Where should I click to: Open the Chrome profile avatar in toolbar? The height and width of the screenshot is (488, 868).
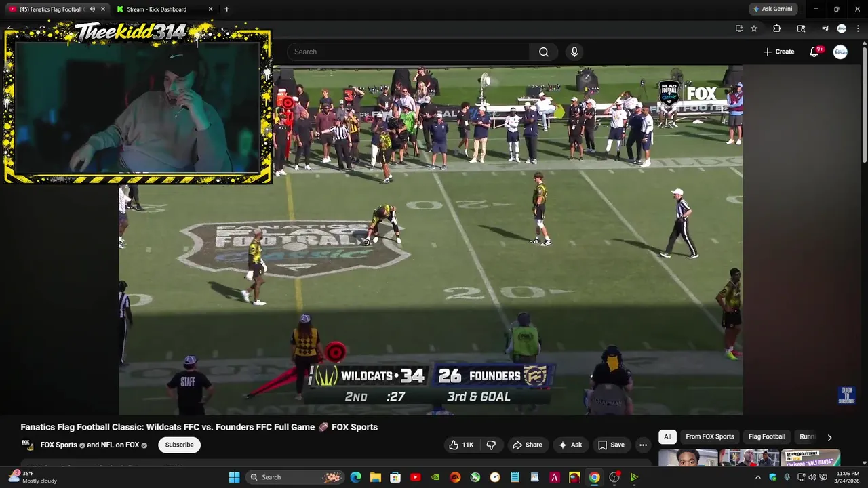[x=842, y=28]
